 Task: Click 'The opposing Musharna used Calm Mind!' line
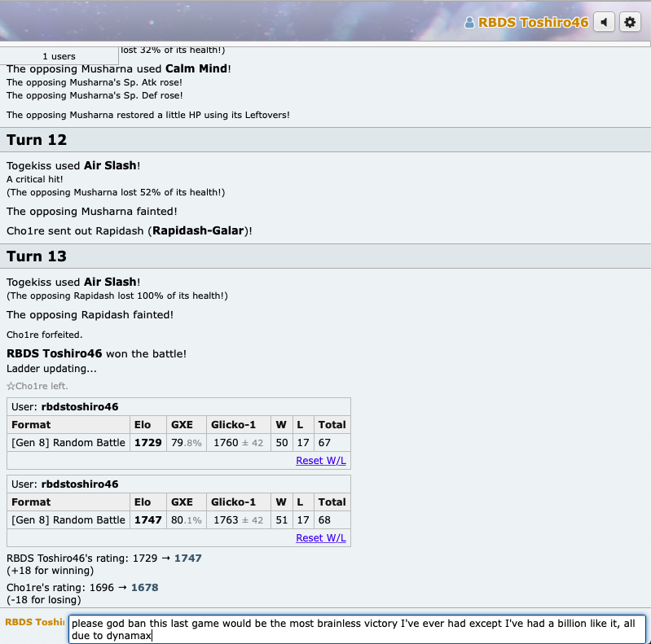click(118, 68)
